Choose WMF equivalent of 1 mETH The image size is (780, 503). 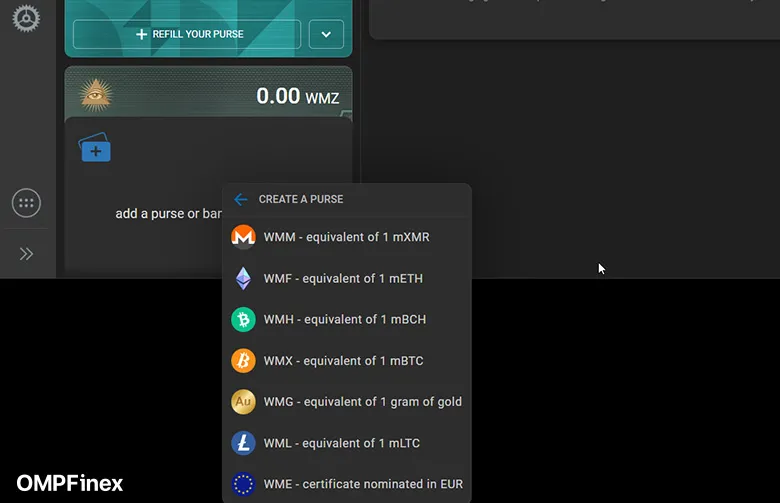(x=346, y=278)
